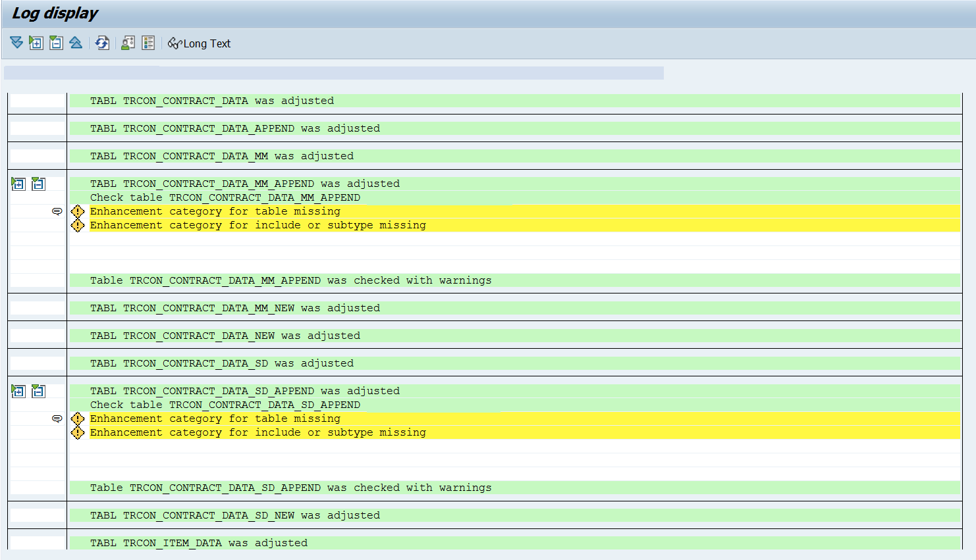Click warning icon beside MM_APPEND 'category for table missing'
The image size is (976, 560).
click(x=78, y=211)
